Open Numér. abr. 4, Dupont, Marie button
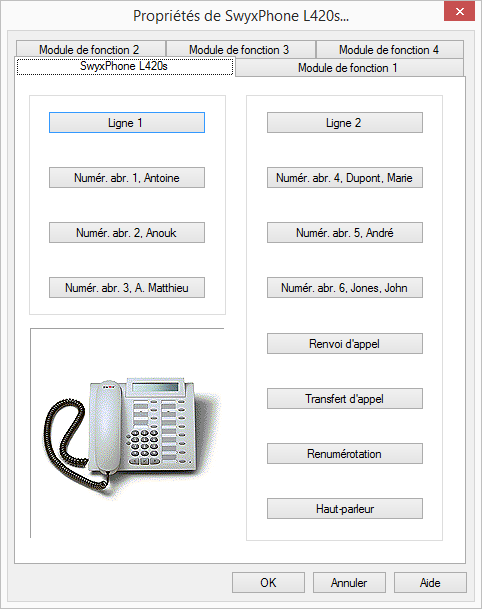This screenshot has height=609, width=482. pos(345,178)
